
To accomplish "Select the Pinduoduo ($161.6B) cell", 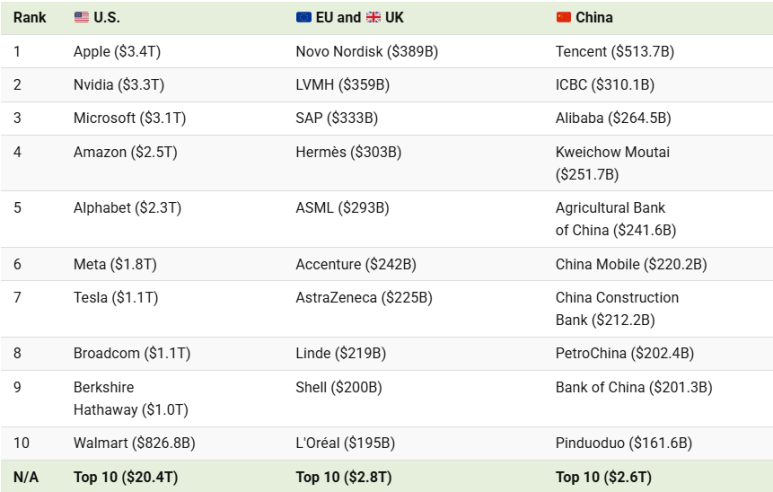I will (624, 443).
